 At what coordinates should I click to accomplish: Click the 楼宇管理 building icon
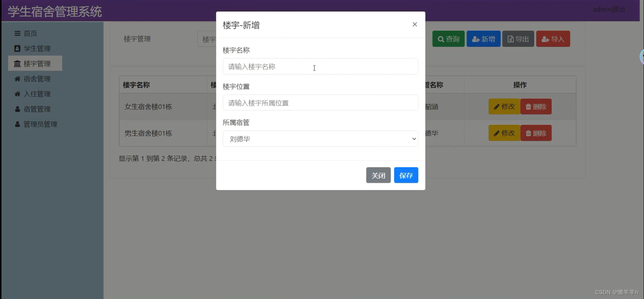tap(17, 63)
